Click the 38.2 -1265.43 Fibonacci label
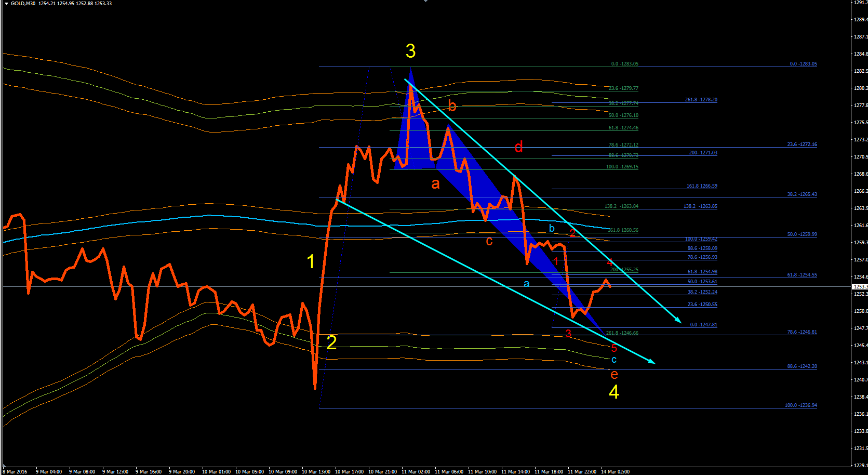Screen dimensions: 868x475 click(802, 194)
